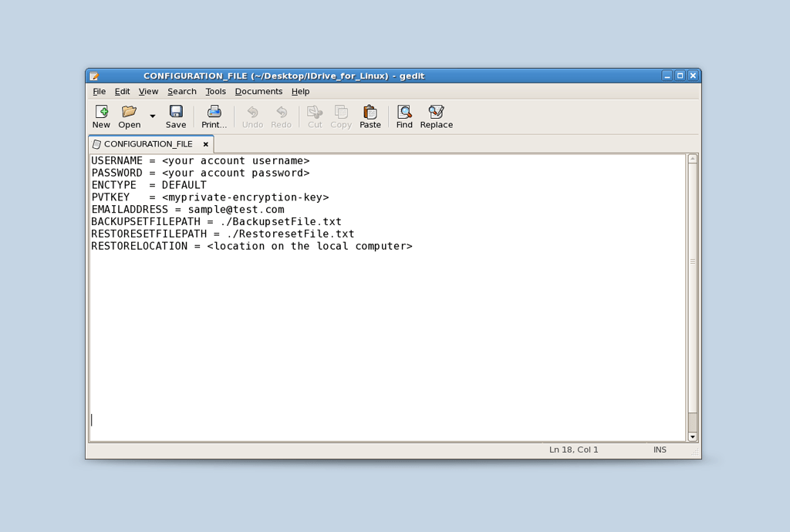This screenshot has height=532, width=790.
Task: Click the RESTORESETFILEPATH line
Action: point(223,234)
